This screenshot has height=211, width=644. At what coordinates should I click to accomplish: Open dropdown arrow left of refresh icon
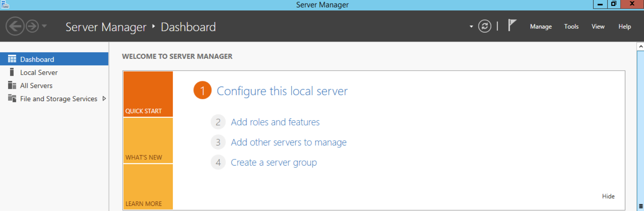pos(471,26)
